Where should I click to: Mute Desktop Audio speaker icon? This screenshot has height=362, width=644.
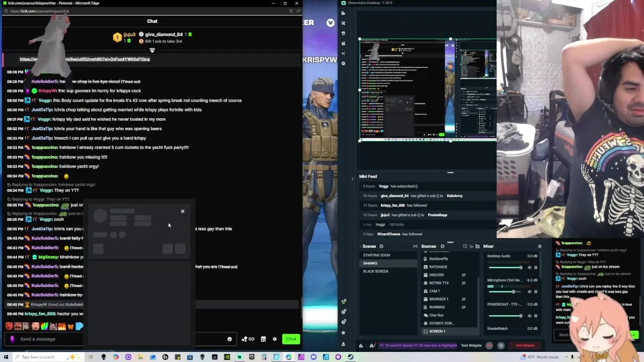(529, 267)
